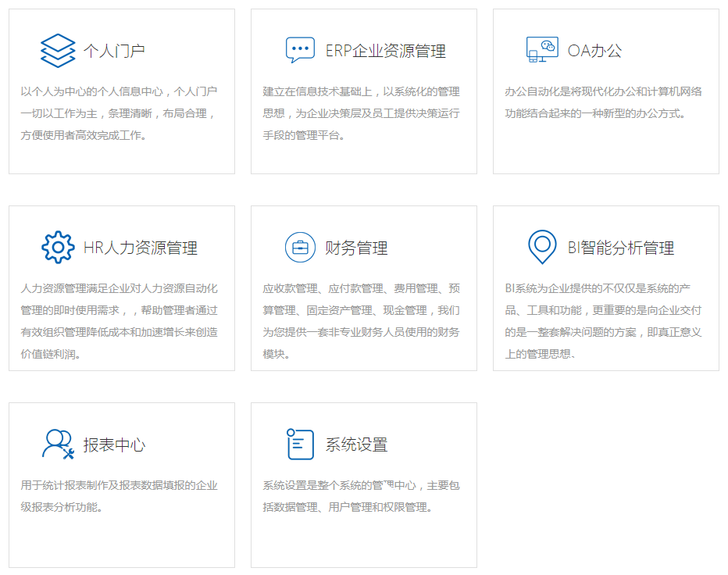Click the monitor icon next to OA办公
This screenshot has height=575, width=728.
coord(542,50)
